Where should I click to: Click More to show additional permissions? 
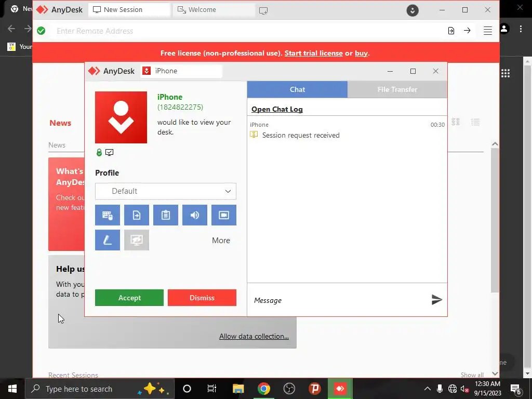coord(221,240)
